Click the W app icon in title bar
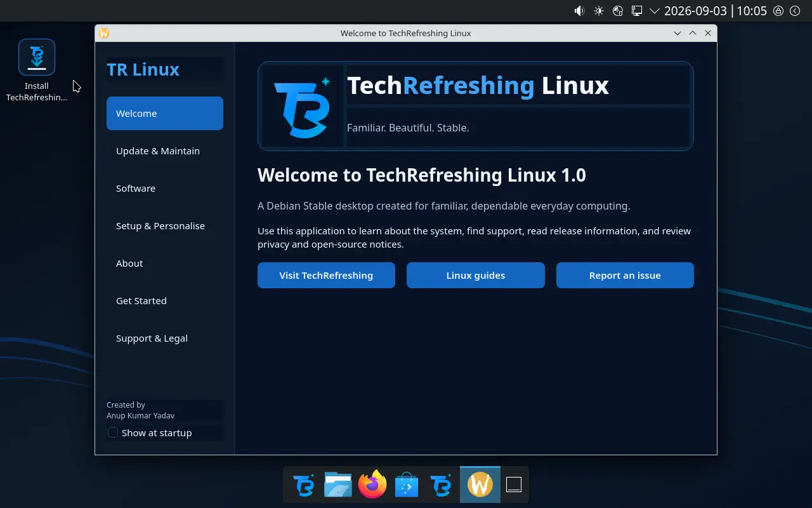Image resolution: width=812 pixels, height=508 pixels. click(104, 33)
